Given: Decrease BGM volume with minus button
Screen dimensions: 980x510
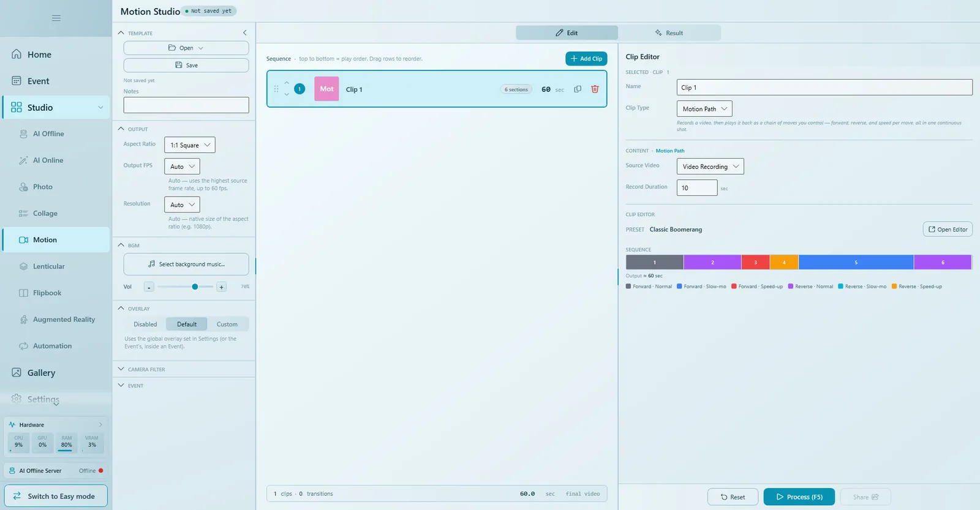Looking at the screenshot, I should [x=149, y=287].
